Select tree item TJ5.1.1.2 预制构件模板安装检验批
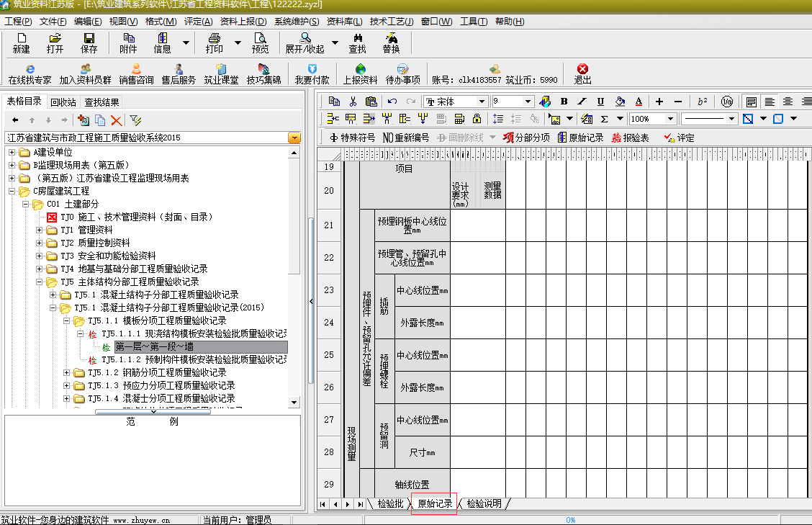The image size is (812, 525). click(193, 359)
